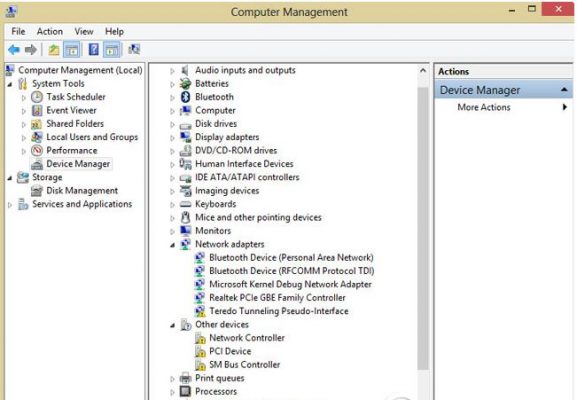Viewport: 577px width, 400px height.
Task: Click the Forward arrow toolbar icon
Action: 31,49
